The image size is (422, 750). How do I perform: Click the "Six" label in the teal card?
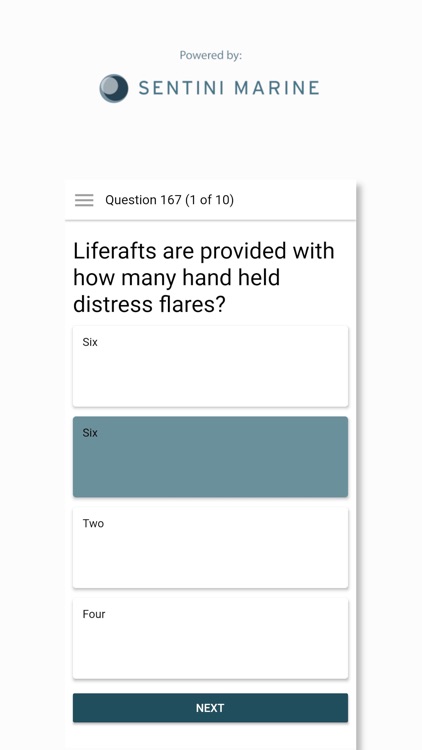pyautogui.click(x=90, y=433)
